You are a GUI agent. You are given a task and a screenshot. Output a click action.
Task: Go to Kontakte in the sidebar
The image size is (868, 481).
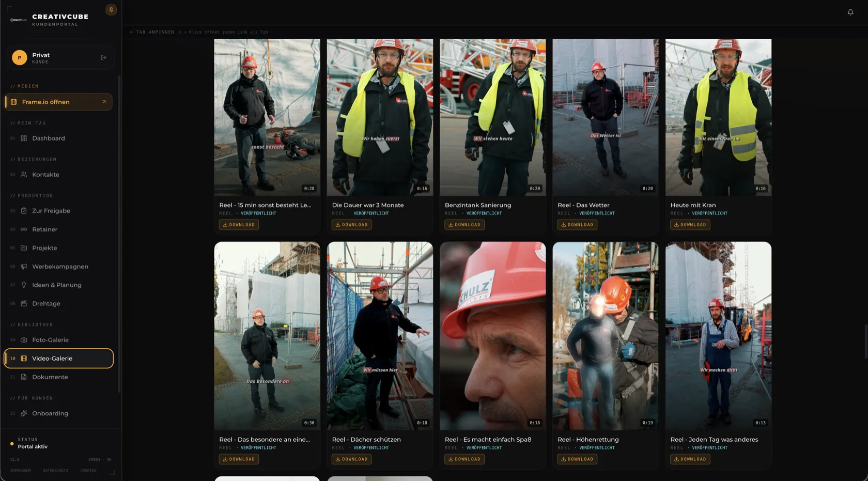click(58, 175)
